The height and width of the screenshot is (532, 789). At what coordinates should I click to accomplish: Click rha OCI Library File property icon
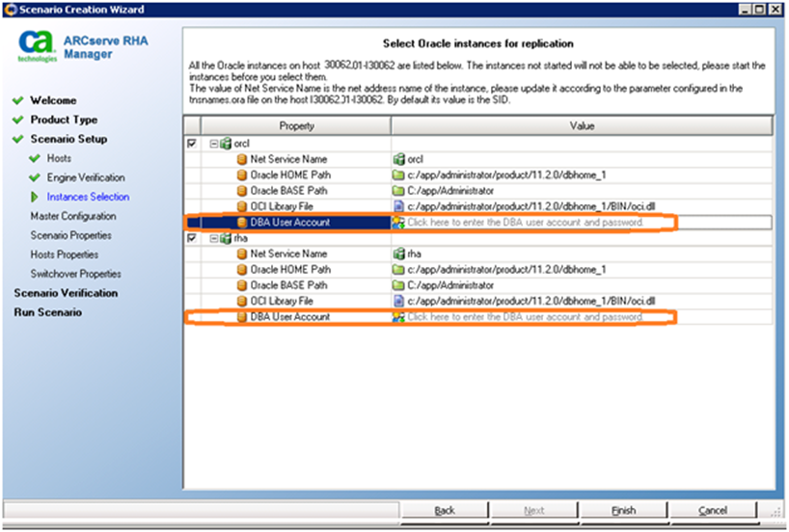(242, 302)
